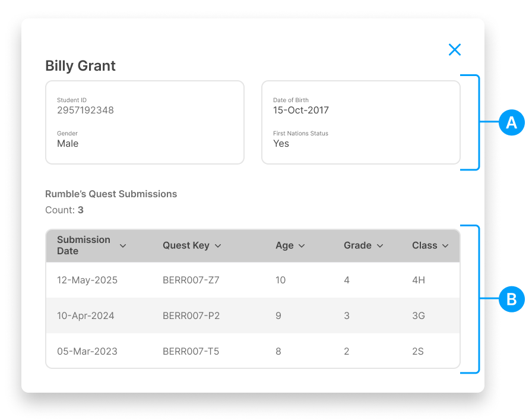Click the Student ID value 2957192348
Image resolution: width=529 pixels, height=420 pixels.
(85, 110)
